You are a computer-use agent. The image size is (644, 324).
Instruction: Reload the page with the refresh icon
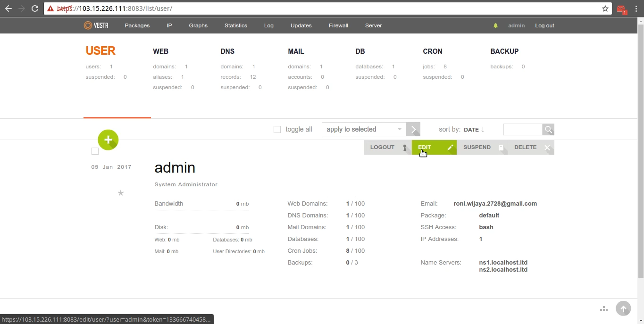35,8
